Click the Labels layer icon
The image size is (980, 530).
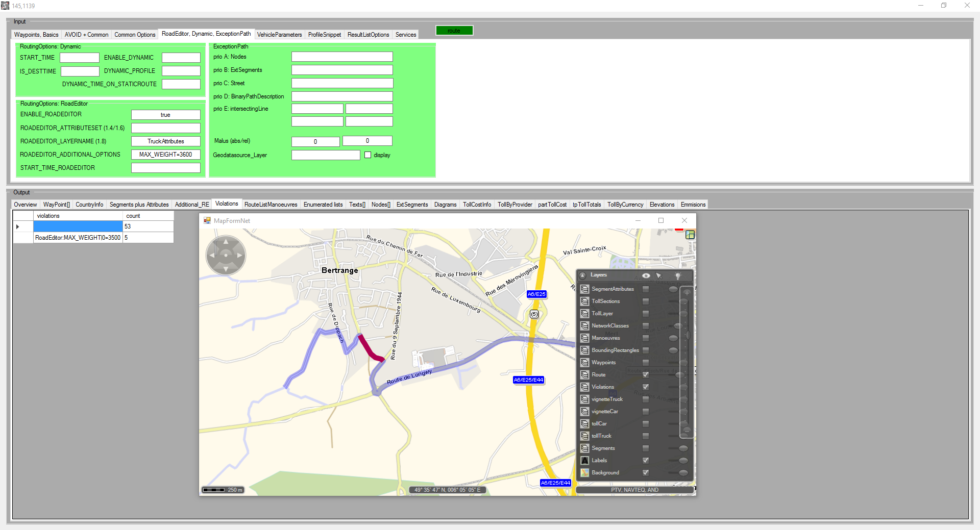tap(585, 461)
